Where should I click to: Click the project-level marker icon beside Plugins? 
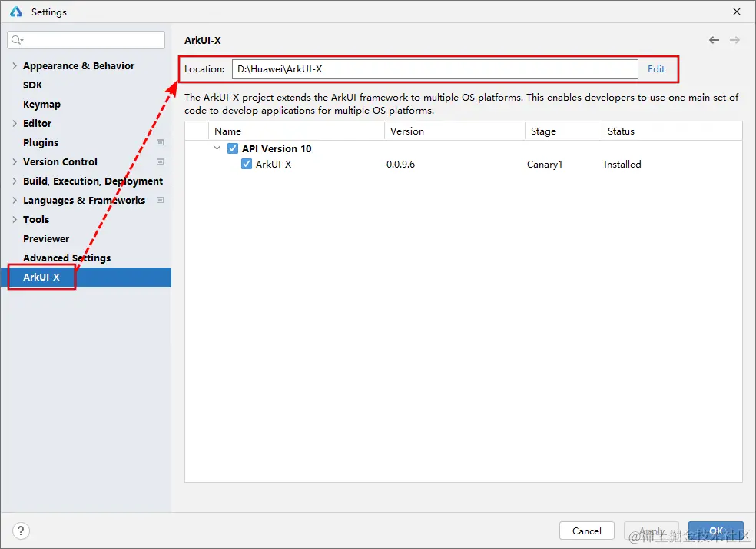pos(160,142)
